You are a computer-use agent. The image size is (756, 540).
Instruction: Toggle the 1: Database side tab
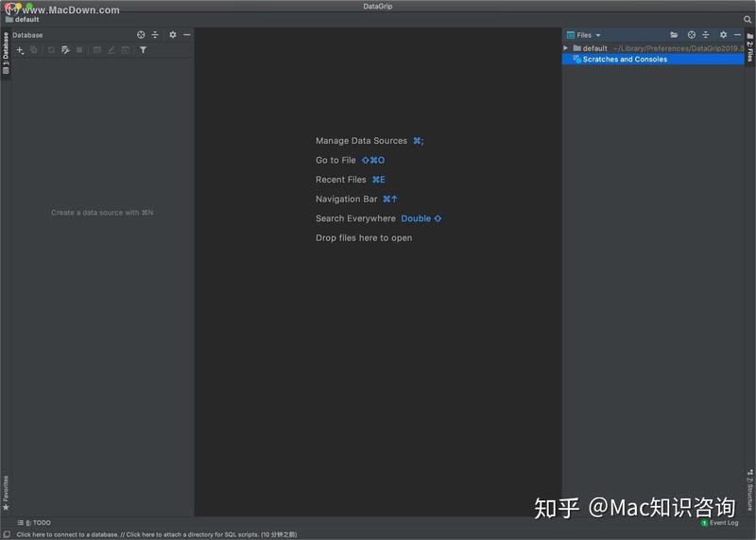click(6, 53)
